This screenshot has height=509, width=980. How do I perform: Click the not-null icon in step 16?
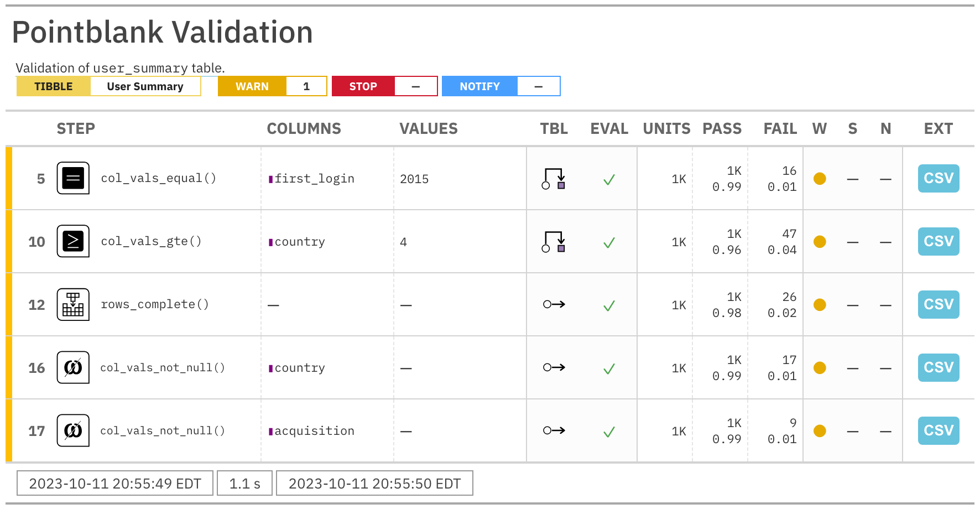[x=73, y=367]
